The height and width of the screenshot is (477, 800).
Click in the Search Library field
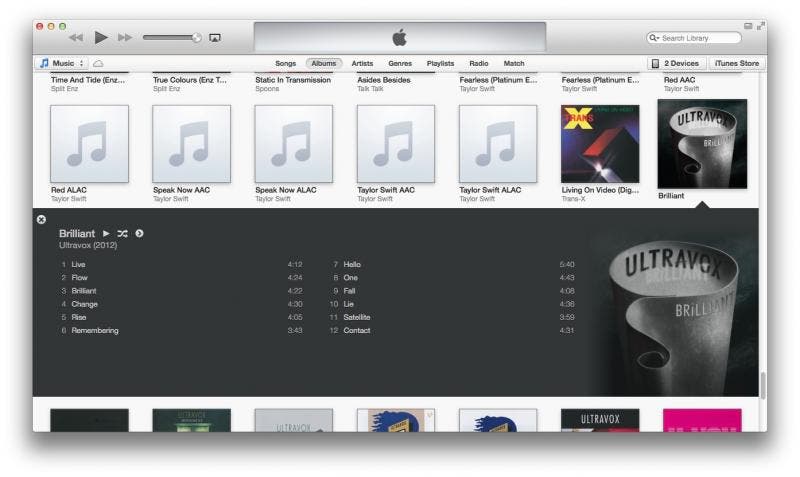698,38
